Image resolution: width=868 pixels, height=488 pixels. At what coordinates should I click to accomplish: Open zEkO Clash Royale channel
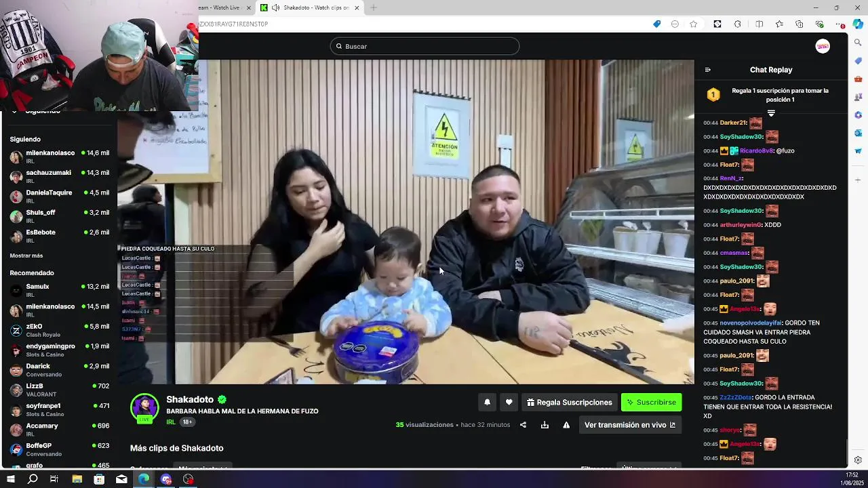click(59, 330)
